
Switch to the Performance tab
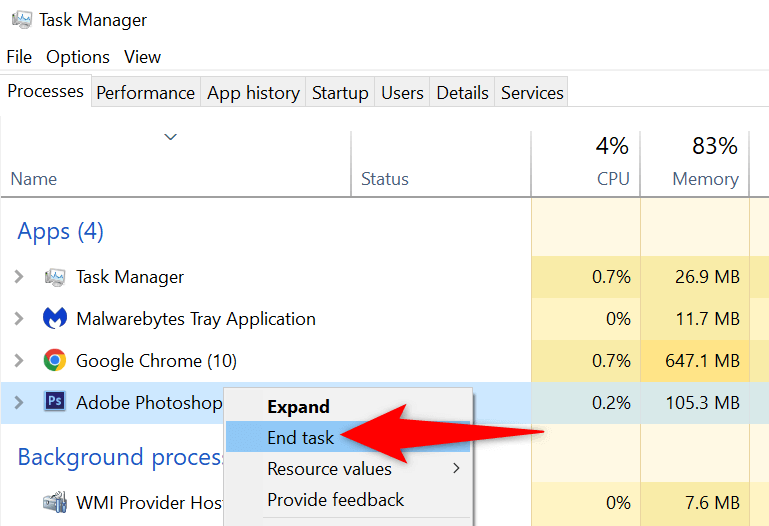[145, 93]
